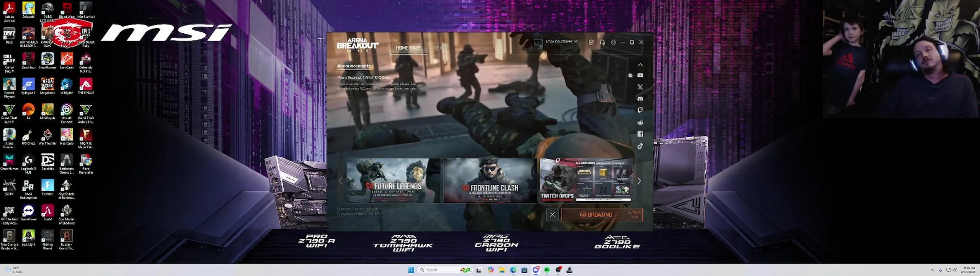Select TeamViewer desktop icon
This screenshot has width=980, height=276.
click(x=28, y=213)
